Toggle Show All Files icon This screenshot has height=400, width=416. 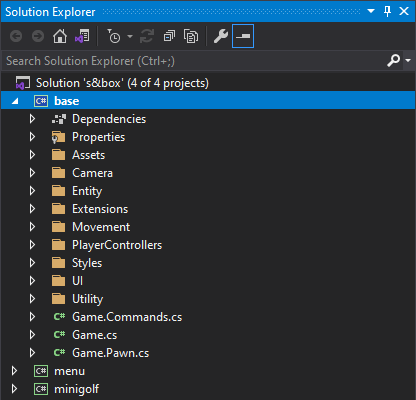tap(191, 36)
